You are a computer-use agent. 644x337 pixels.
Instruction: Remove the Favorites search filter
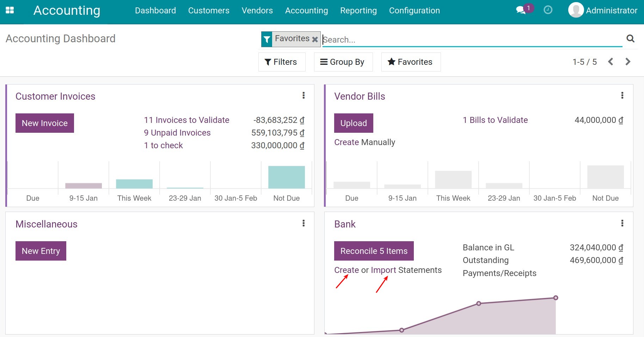coord(315,39)
